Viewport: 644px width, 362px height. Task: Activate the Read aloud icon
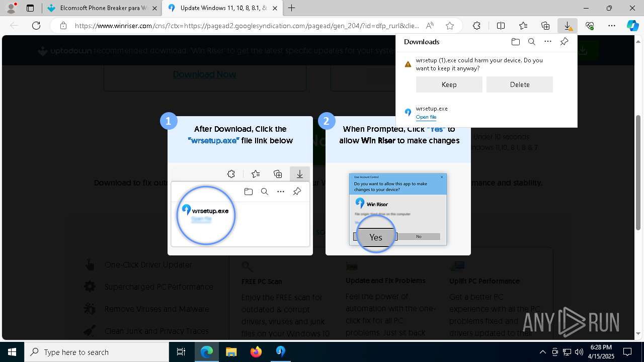430,26
